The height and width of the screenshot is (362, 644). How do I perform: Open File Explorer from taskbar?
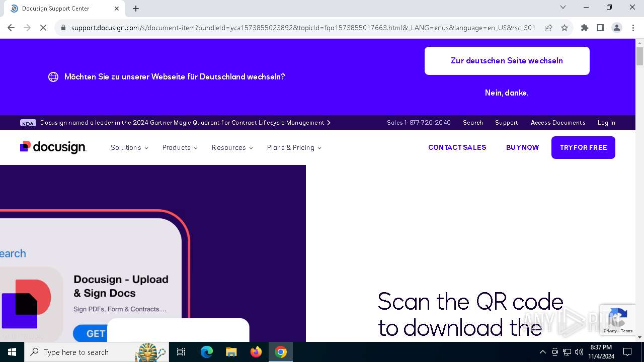pos(231,352)
